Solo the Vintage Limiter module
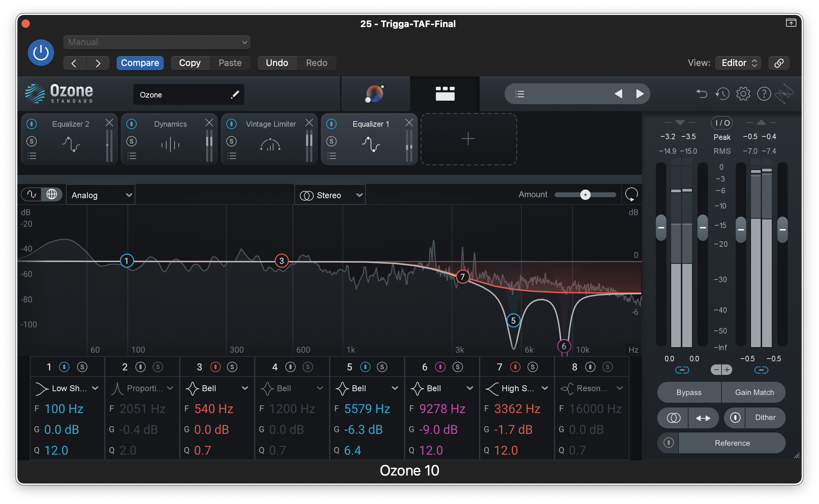This screenshot has height=504, width=819. 231,141
